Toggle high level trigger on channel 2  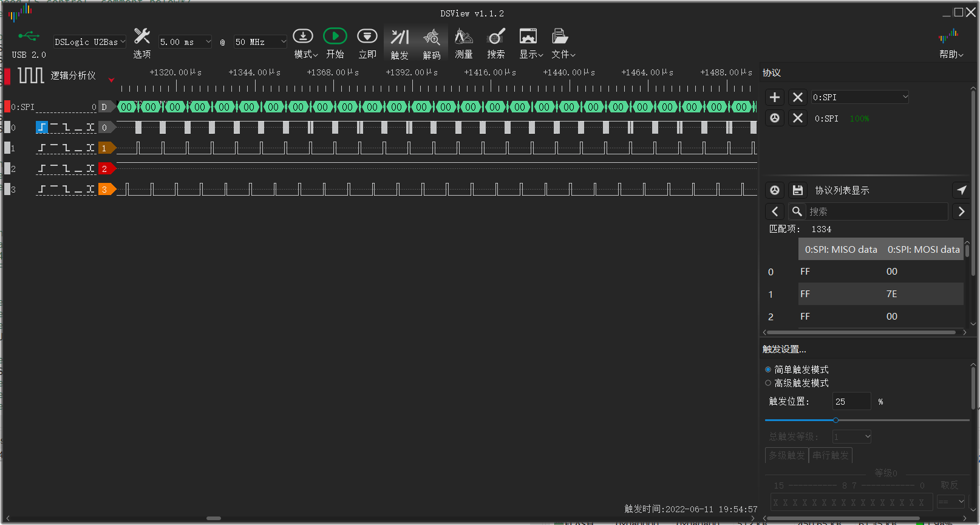pos(54,168)
